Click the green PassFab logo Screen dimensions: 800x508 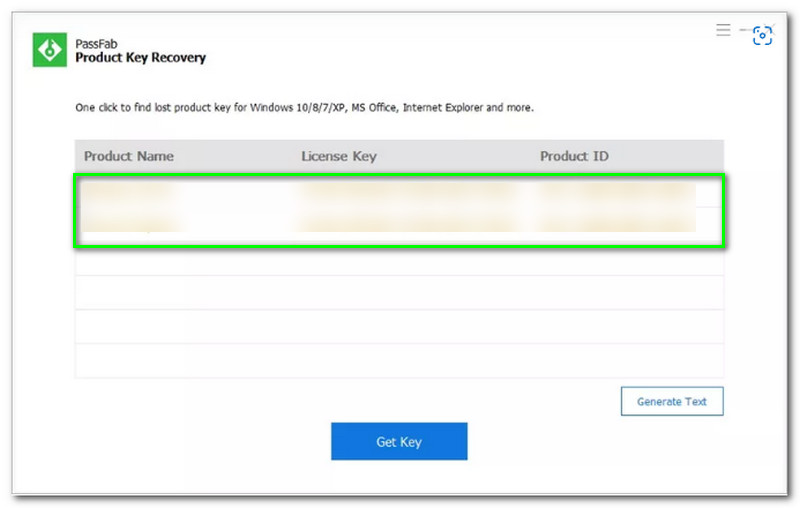(x=50, y=50)
